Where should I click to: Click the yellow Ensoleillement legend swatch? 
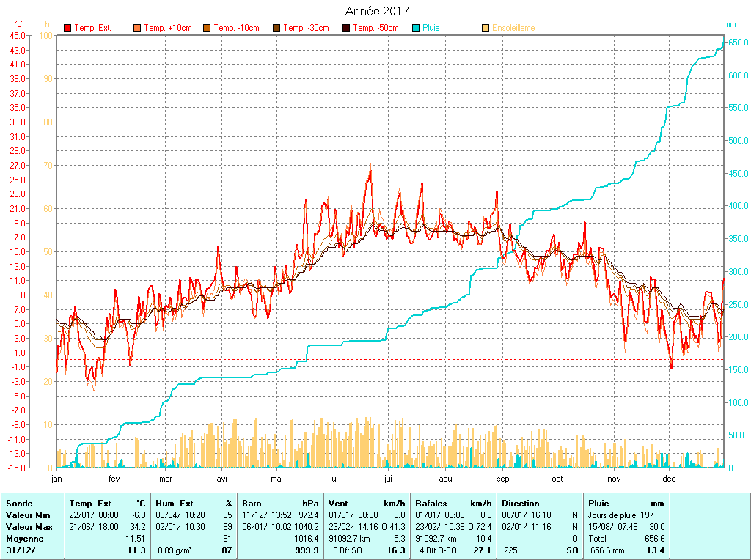click(486, 28)
